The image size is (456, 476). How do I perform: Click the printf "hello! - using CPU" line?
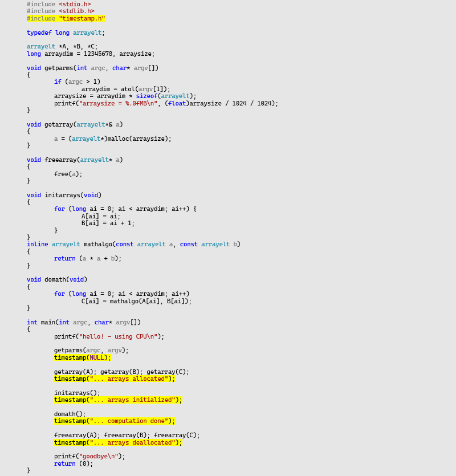click(x=109, y=337)
